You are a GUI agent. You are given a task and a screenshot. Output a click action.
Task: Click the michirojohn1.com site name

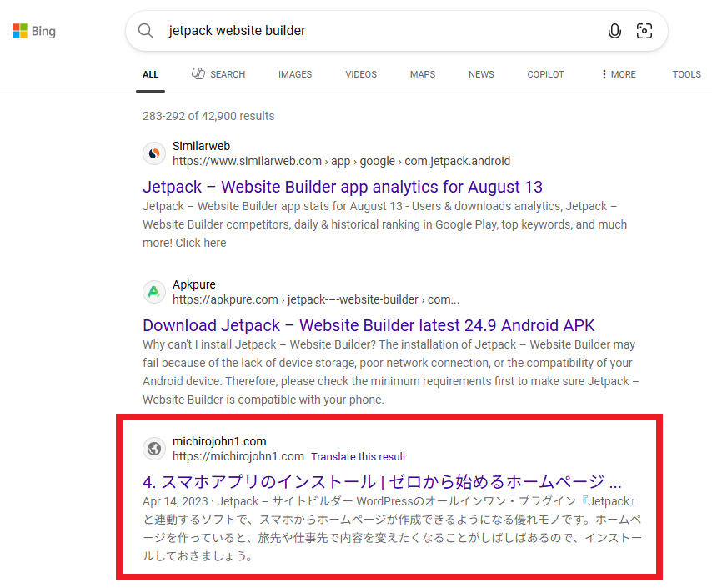click(219, 441)
